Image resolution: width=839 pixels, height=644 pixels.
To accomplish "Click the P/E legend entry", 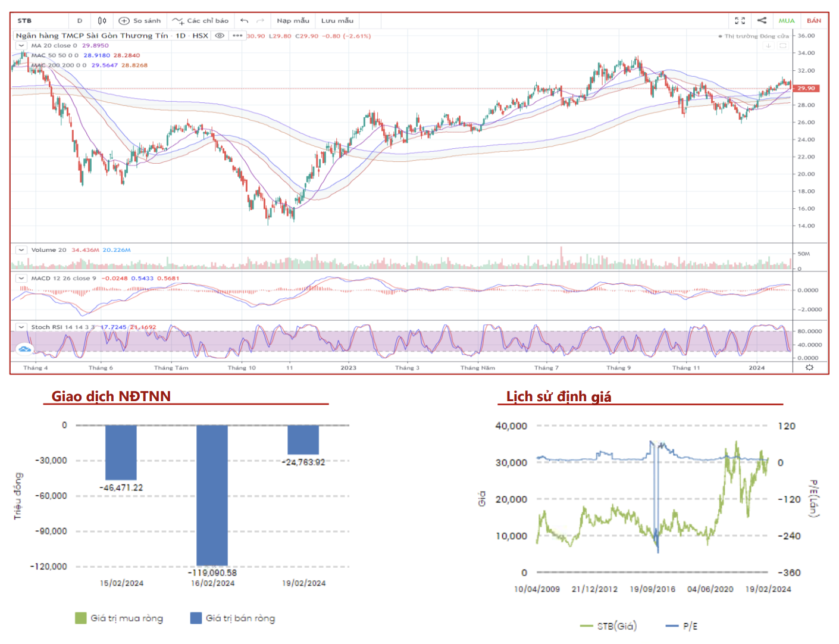I will [x=682, y=626].
